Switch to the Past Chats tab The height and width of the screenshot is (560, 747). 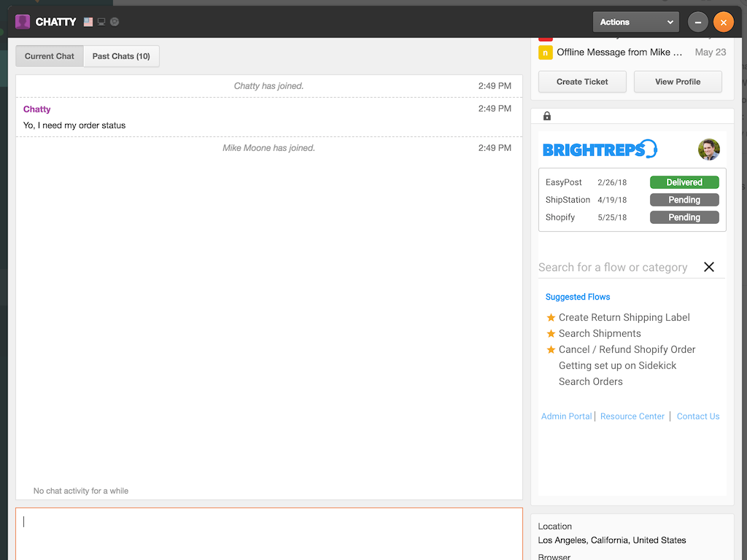click(x=121, y=56)
